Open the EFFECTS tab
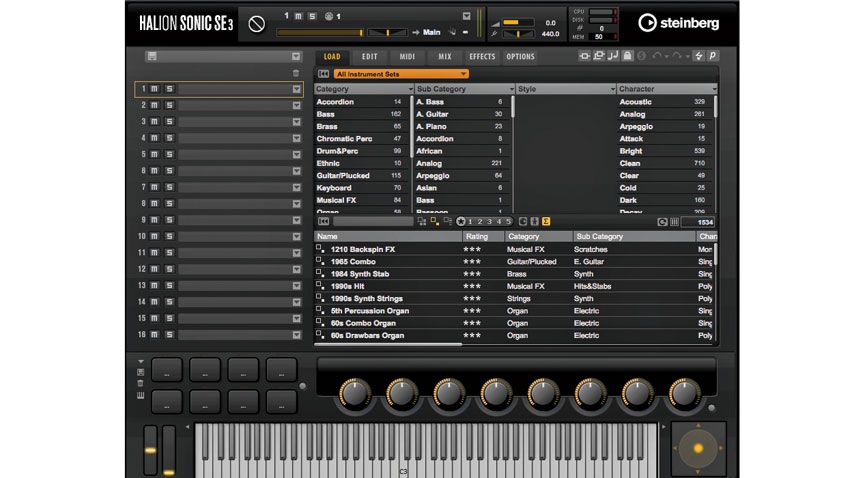850x478 pixels. coord(482,56)
